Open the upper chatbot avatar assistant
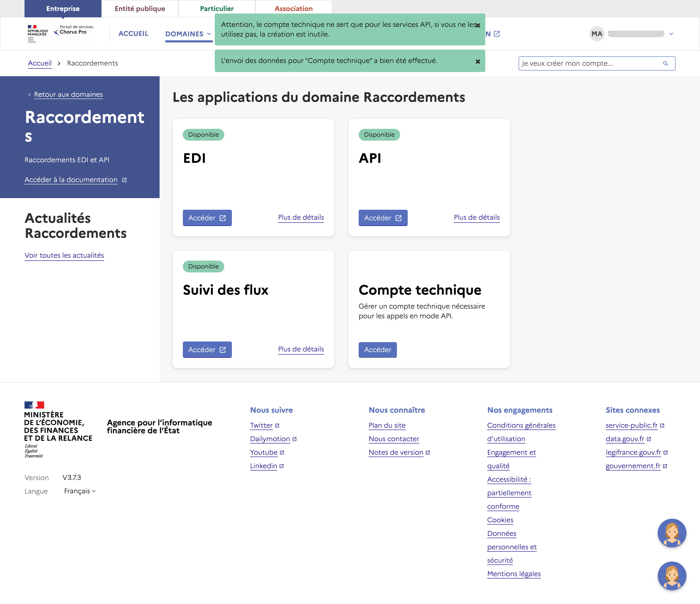 (x=672, y=533)
